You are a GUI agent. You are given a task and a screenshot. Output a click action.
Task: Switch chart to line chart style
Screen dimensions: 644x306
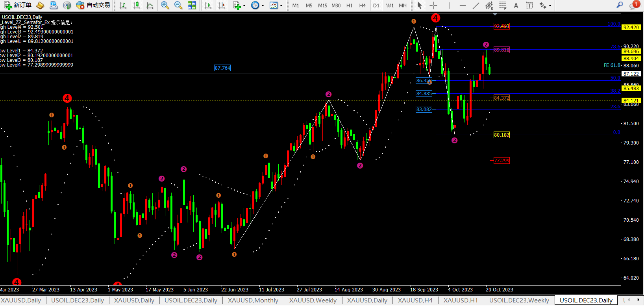coord(150,5)
